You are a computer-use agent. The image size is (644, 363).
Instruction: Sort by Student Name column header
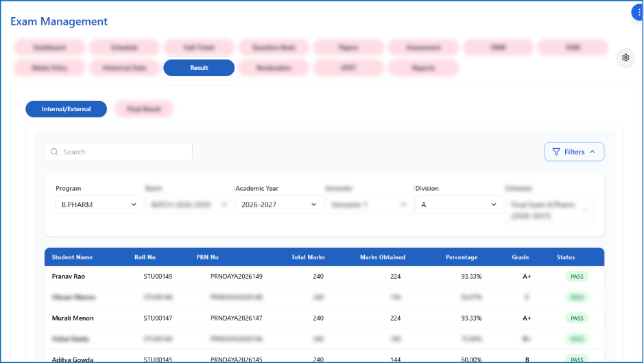click(x=72, y=257)
